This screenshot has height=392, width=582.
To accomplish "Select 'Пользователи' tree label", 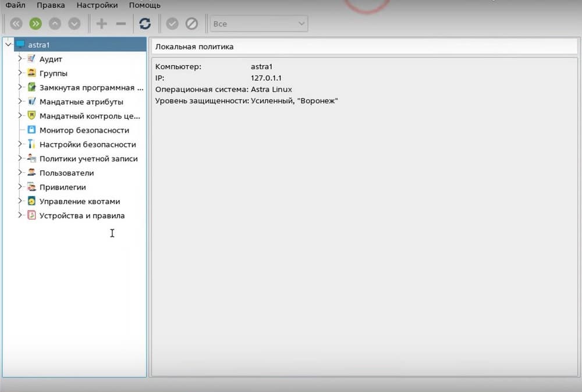I will coord(67,173).
